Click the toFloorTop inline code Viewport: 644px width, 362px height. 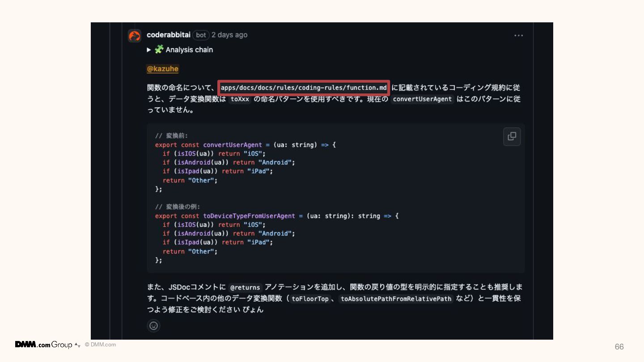pos(310,299)
